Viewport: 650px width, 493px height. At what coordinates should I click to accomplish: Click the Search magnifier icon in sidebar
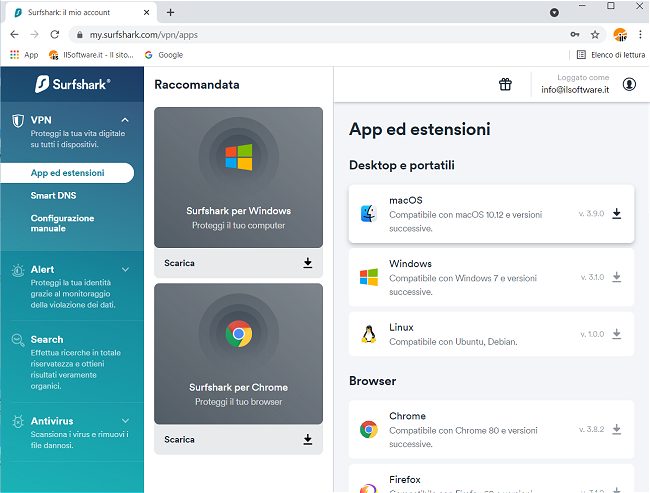(18, 340)
